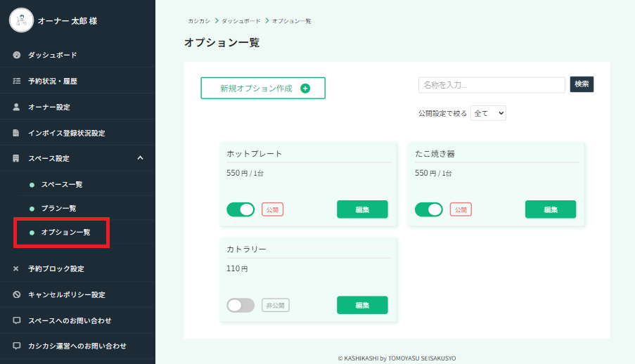
Task: Click the 公開 badge on ホットプレート
Action: (x=273, y=209)
